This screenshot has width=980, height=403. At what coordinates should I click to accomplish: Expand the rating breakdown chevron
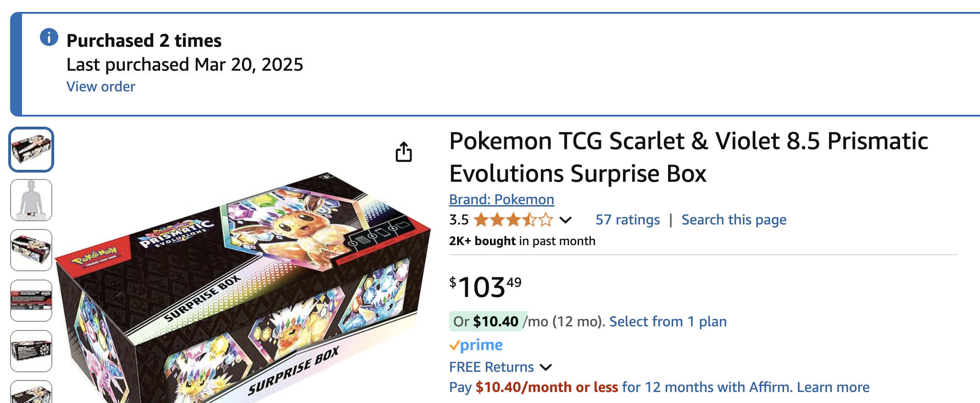[566, 220]
